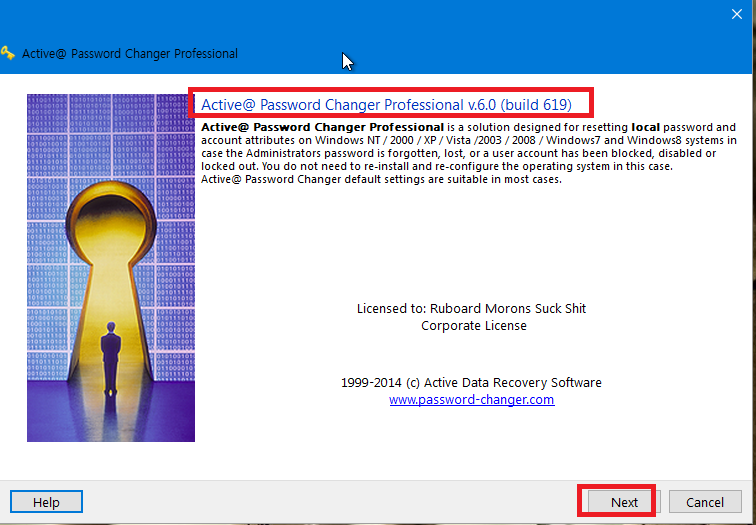Click the key icon in title bar
The height and width of the screenshot is (525, 756).
point(7,53)
